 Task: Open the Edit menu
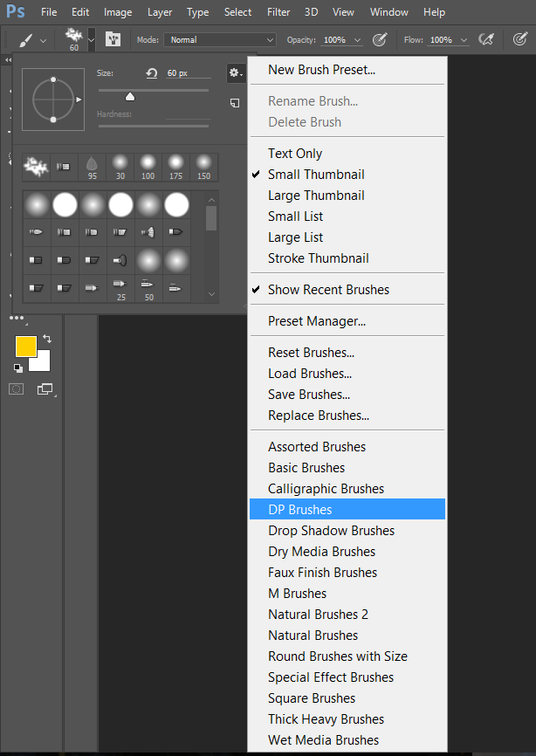[80, 12]
